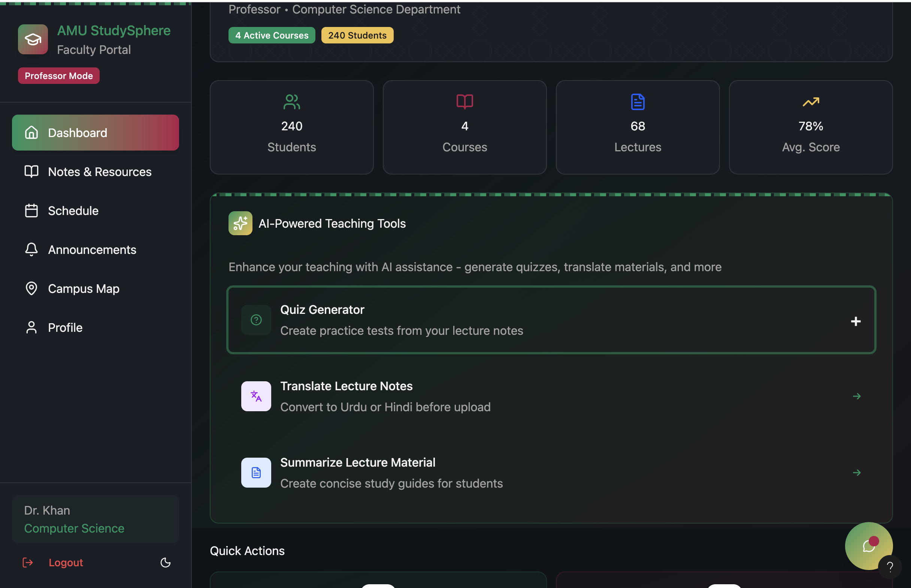This screenshot has height=588, width=911.
Task: Click the graduation cap StudySphere logo
Action: coord(33,39)
